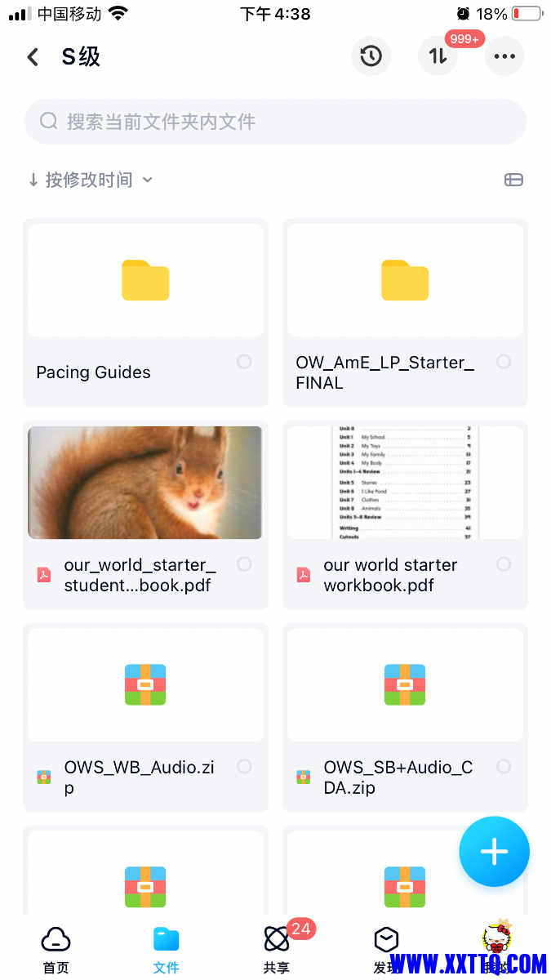Click small zip icon beside OWS_WB_Audio.zip

44,777
